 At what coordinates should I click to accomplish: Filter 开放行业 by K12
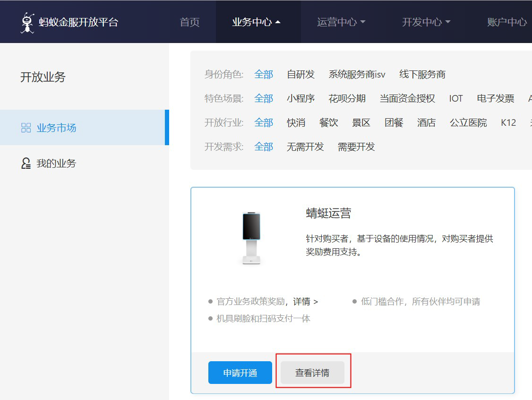point(508,122)
